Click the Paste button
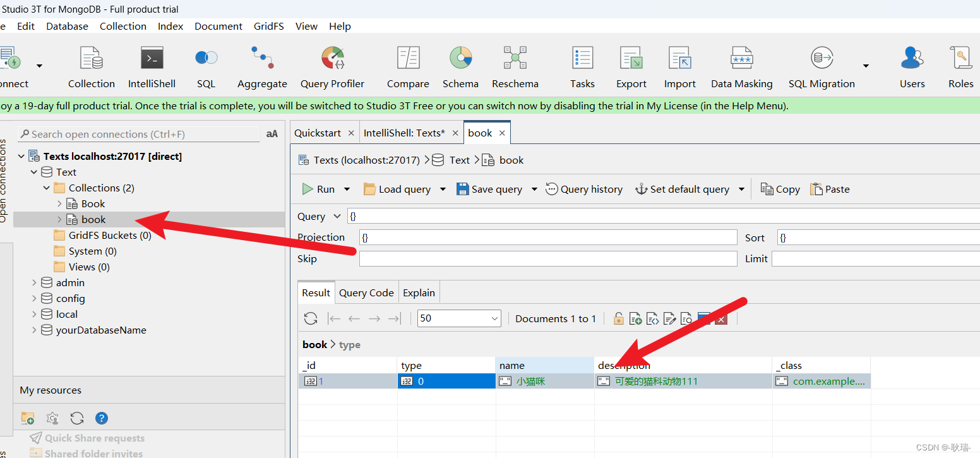Image resolution: width=980 pixels, height=458 pixels. coord(830,189)
